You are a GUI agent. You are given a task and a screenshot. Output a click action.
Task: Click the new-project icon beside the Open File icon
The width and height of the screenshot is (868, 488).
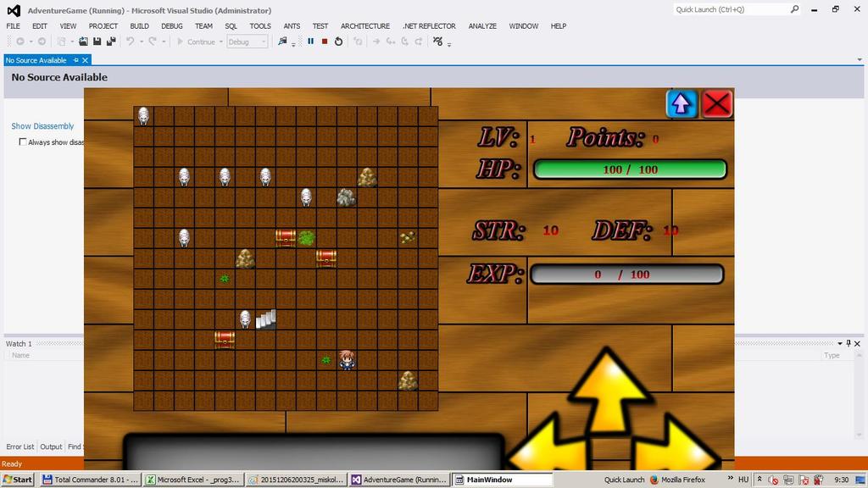pos(62,42)
